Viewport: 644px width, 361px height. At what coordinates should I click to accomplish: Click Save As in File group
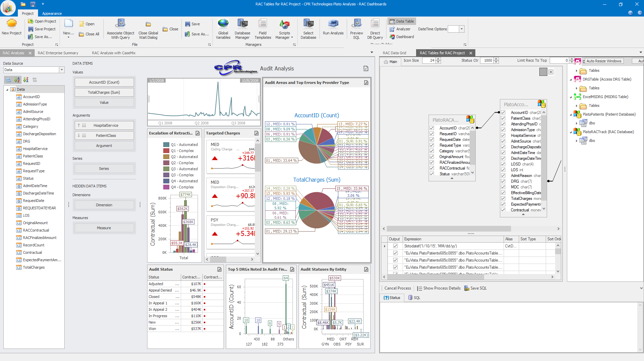(197, 34)
